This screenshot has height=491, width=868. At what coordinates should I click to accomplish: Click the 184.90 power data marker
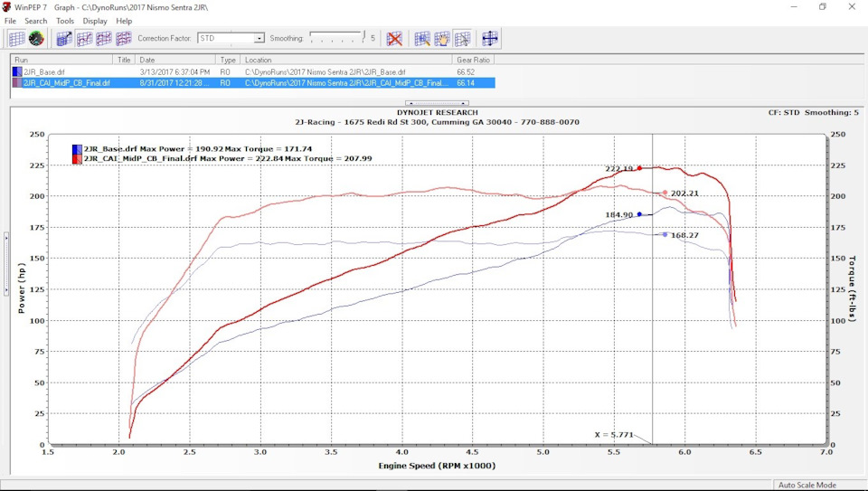click(x=639, y=214)
